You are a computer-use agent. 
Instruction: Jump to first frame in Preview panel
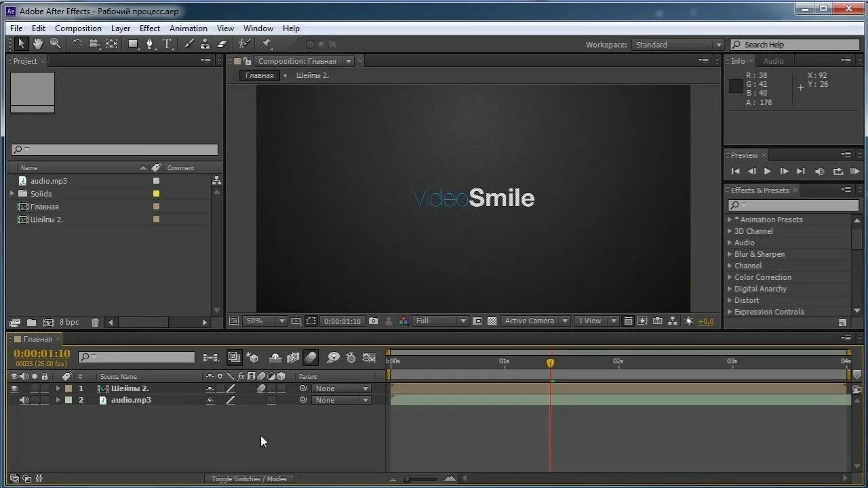pos(735,171)
